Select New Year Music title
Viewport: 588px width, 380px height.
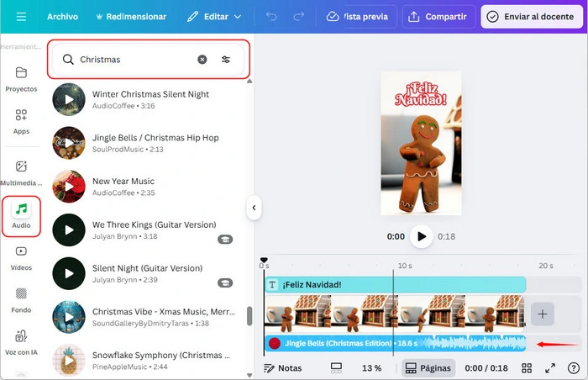[x=123, y=181]
